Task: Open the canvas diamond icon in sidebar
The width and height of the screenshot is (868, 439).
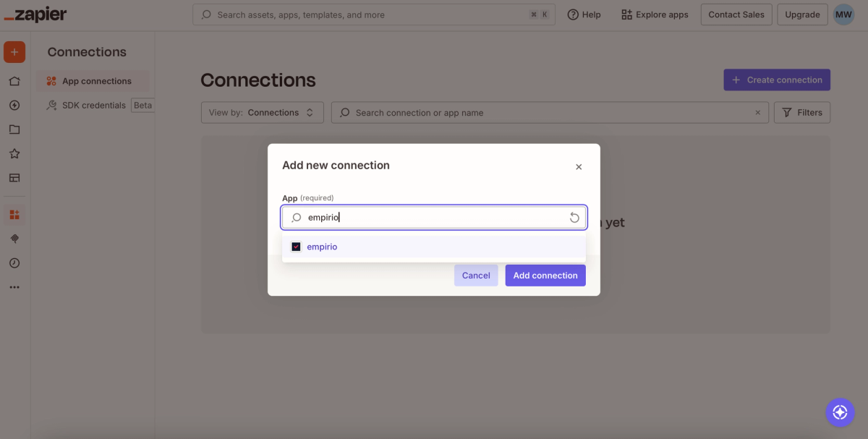Action: click(x=14, y=239)
